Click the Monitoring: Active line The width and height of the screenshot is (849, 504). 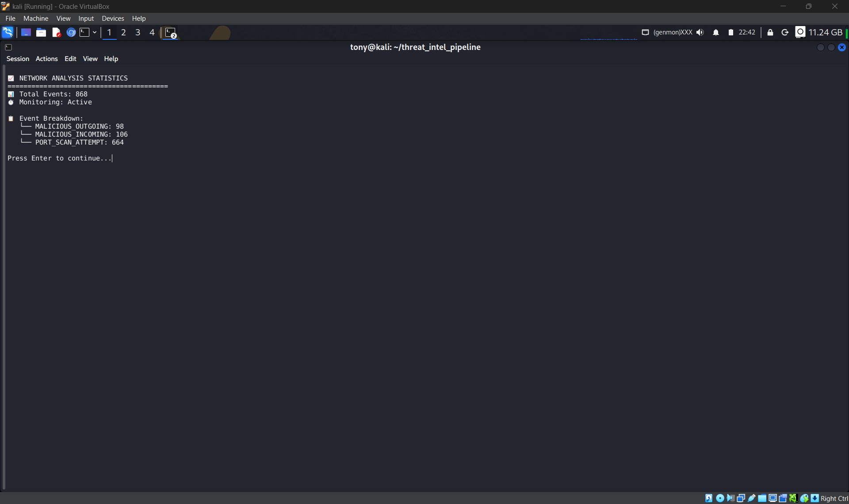click(55, 102)
